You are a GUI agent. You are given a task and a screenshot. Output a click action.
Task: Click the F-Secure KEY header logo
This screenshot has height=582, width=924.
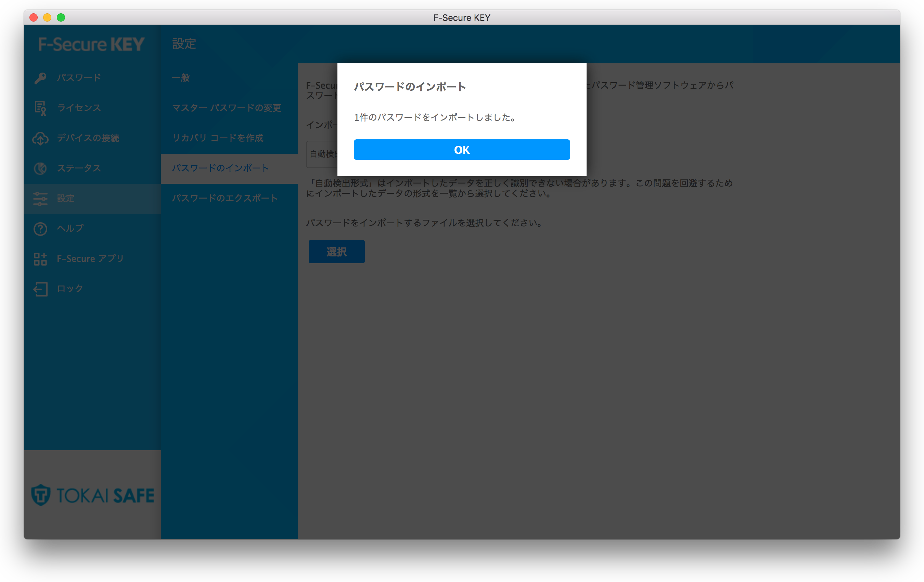(x=91, y=45)
